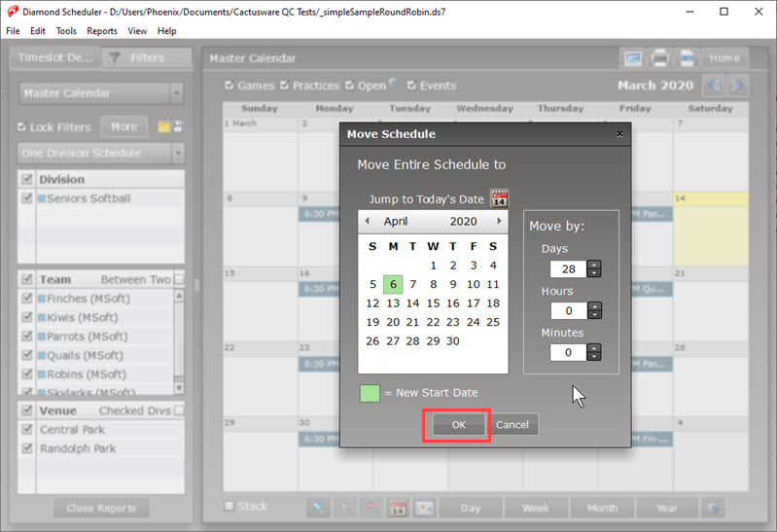This screenshot has width=777, height=532.
Task: Open the Tools menu
Action: tap(66, 31)
